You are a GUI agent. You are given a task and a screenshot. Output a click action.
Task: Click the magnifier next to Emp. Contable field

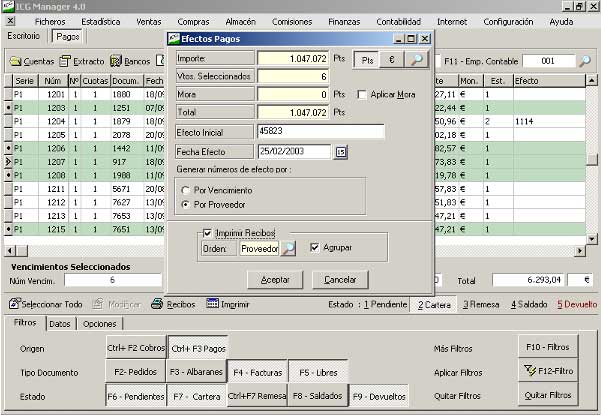(x=585, y=60)
